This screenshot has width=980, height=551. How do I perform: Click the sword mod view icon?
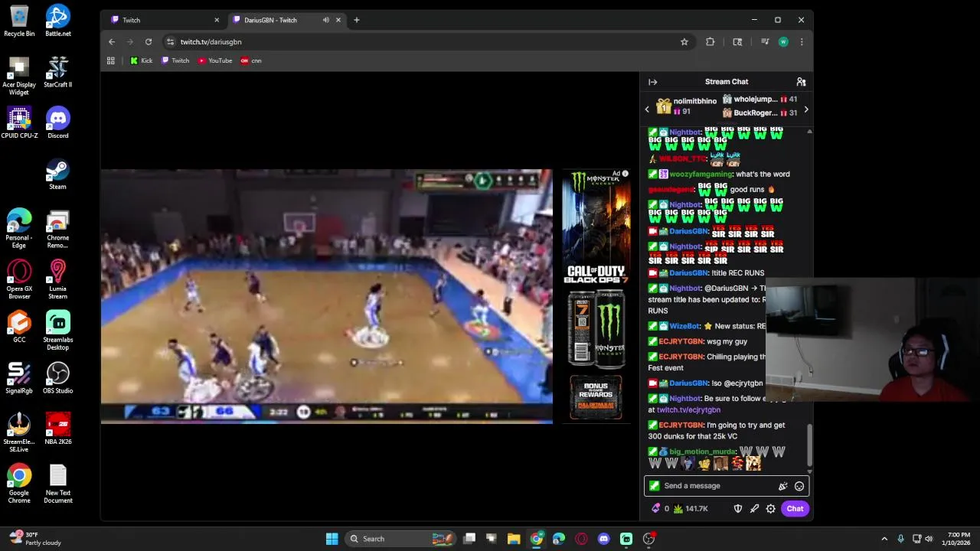tap(754, 509)
